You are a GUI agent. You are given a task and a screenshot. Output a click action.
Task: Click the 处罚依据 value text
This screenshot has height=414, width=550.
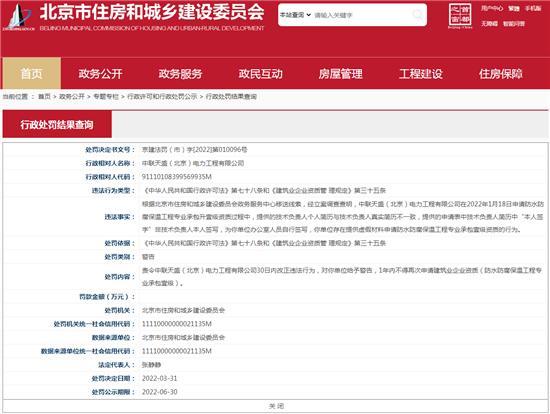(264, 243)
